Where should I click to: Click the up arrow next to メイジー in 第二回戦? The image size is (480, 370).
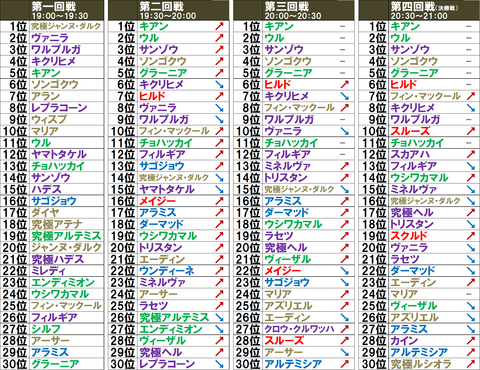[x=219, y=201]
